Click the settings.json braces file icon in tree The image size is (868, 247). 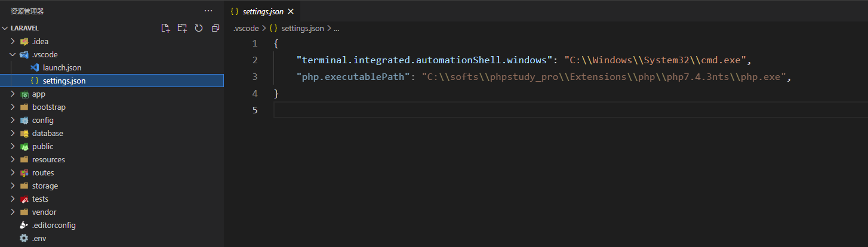(35, 81)
